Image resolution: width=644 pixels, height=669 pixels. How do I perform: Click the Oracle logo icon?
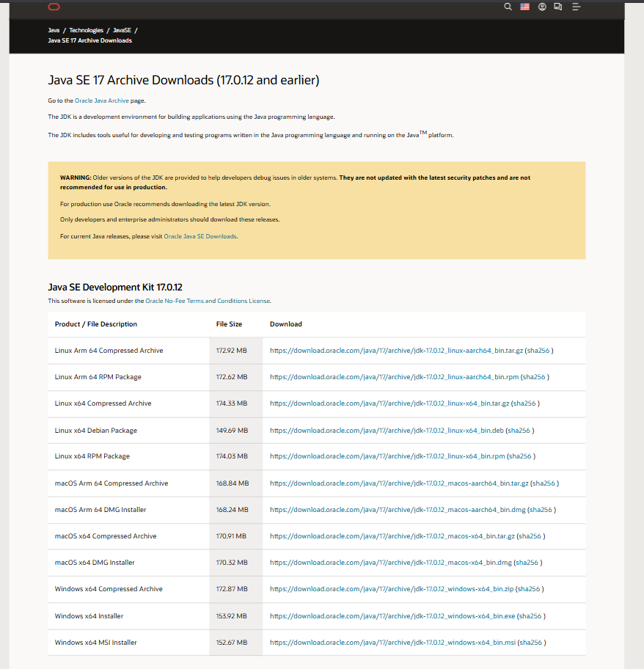coord(54,7)
